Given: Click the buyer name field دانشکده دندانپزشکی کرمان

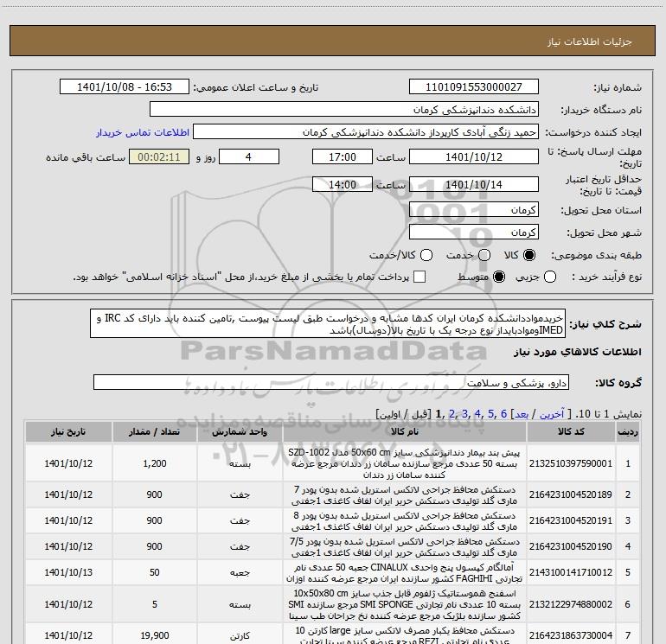Looking at the screenshot, I should click(344, 109).
